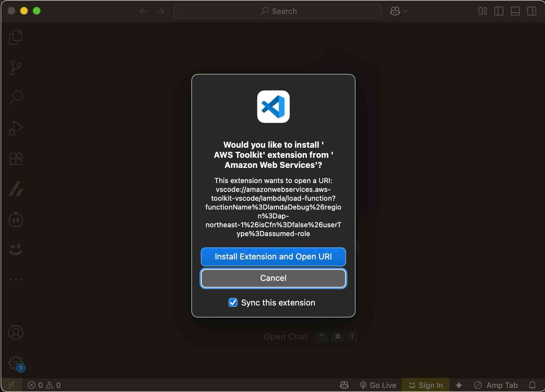Click the notifications bell in status bar
The image size is (545, 392).
[532, 385]
